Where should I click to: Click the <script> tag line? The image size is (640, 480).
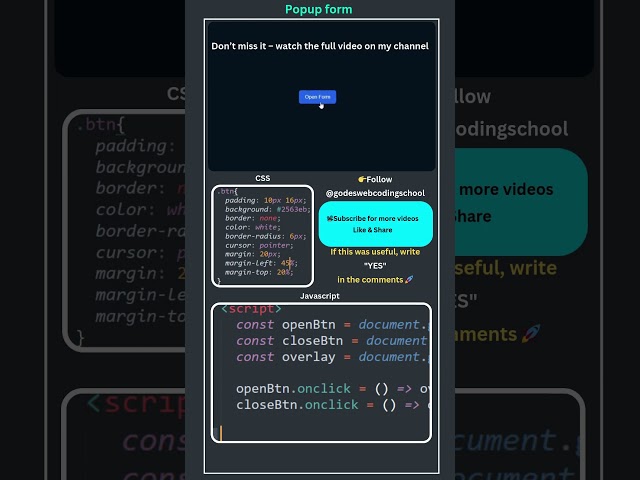tap(251, 309)
